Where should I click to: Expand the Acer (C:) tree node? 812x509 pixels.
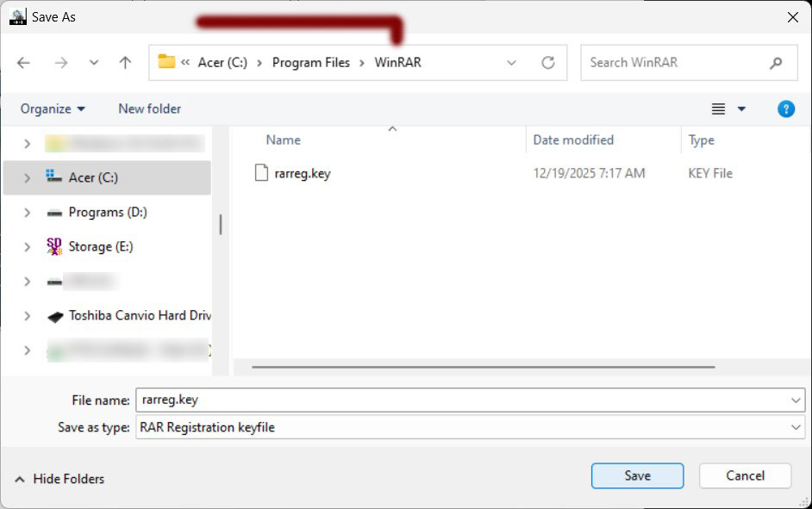pyautogui.click(x=28, y=177)
